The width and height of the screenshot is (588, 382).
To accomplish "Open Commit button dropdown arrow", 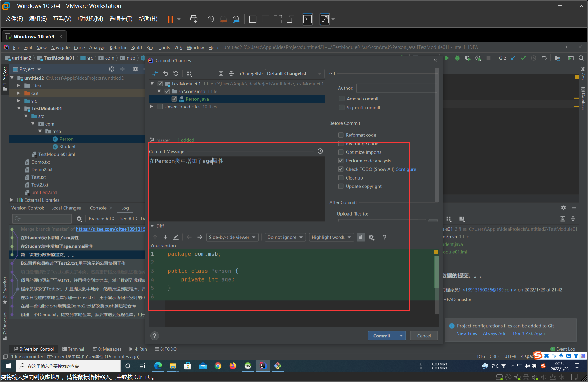I will point(401,336).
